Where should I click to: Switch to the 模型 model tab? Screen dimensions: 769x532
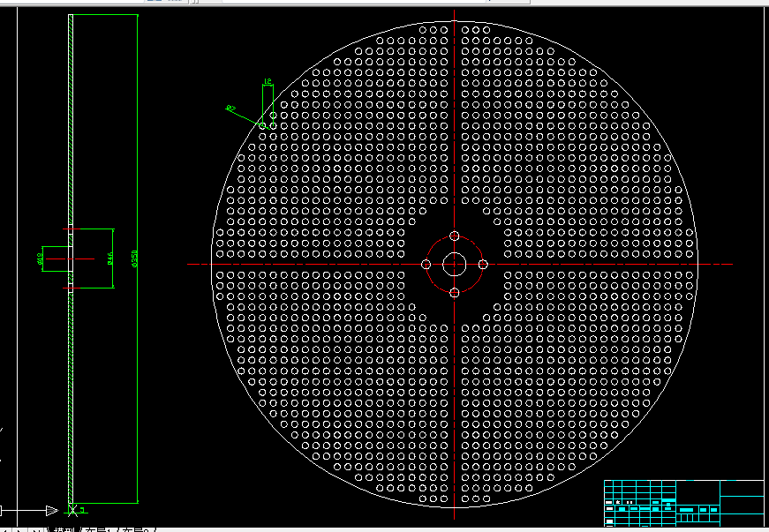point(64,529)
